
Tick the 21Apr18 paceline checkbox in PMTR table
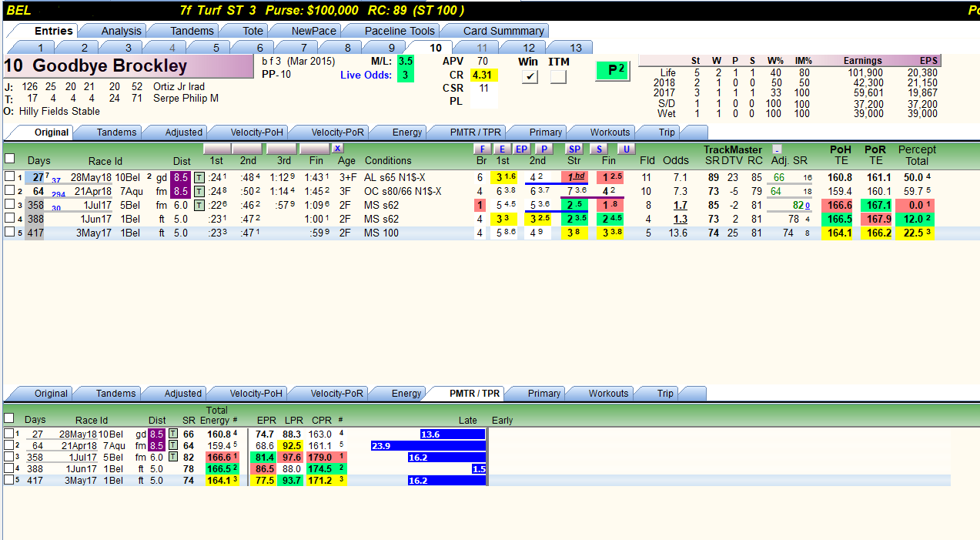(8, 445)
